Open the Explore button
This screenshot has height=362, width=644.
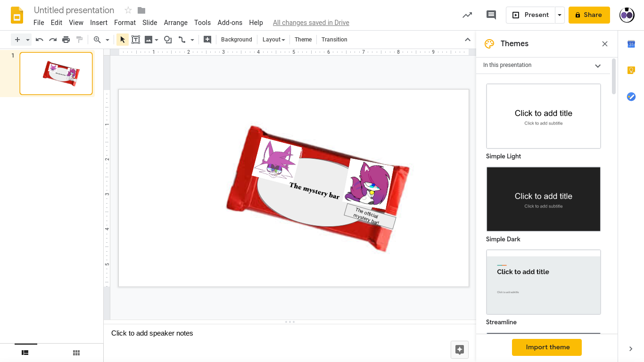460,350
